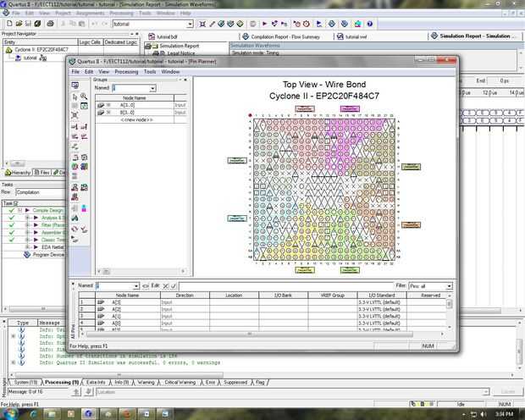Click the Direction column header in All Pins table
Image resolution: width=525 pixels, height=420 pixels.
point(185,296)
